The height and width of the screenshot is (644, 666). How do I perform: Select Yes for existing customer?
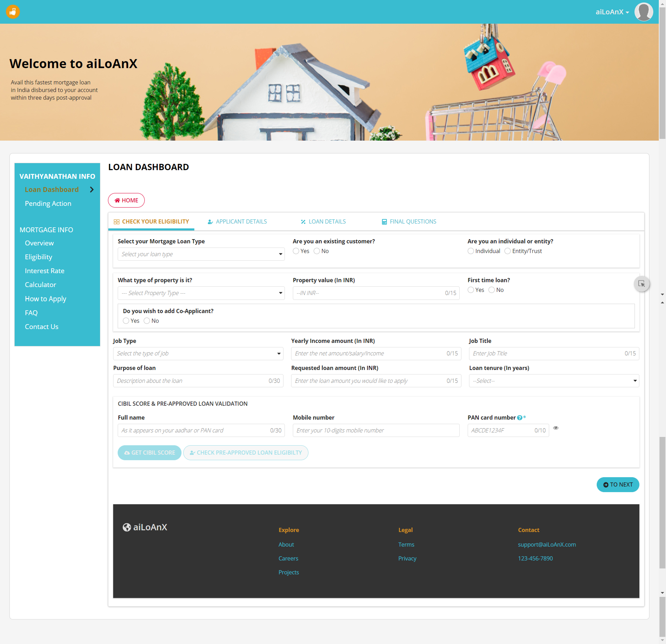296,251
